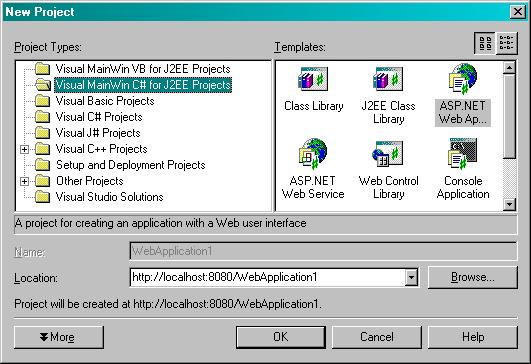The height and width of the screenshot is (364, 531).
Task: Expand the Other Projects node
Action: [x=24, y=181]
